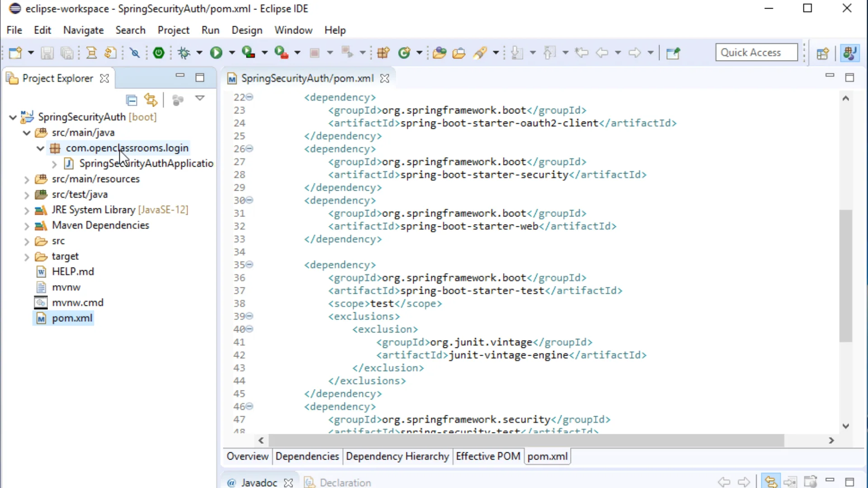Open the Run button dropdown arrow

point(232,53)
